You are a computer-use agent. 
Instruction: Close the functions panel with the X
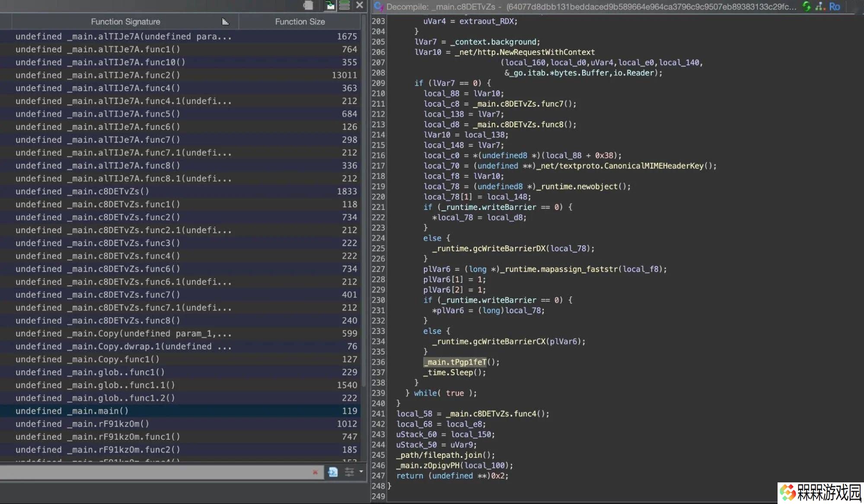point(360,5)
